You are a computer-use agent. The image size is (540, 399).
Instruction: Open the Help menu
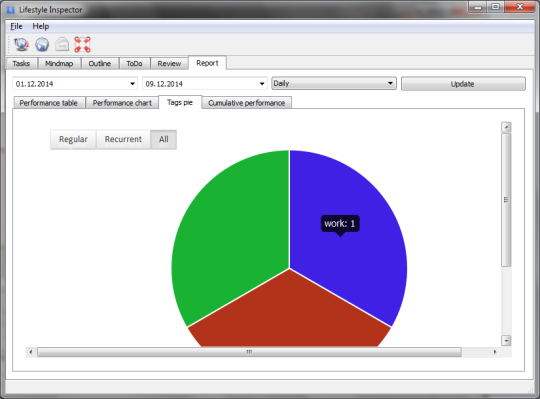(41, 26)
